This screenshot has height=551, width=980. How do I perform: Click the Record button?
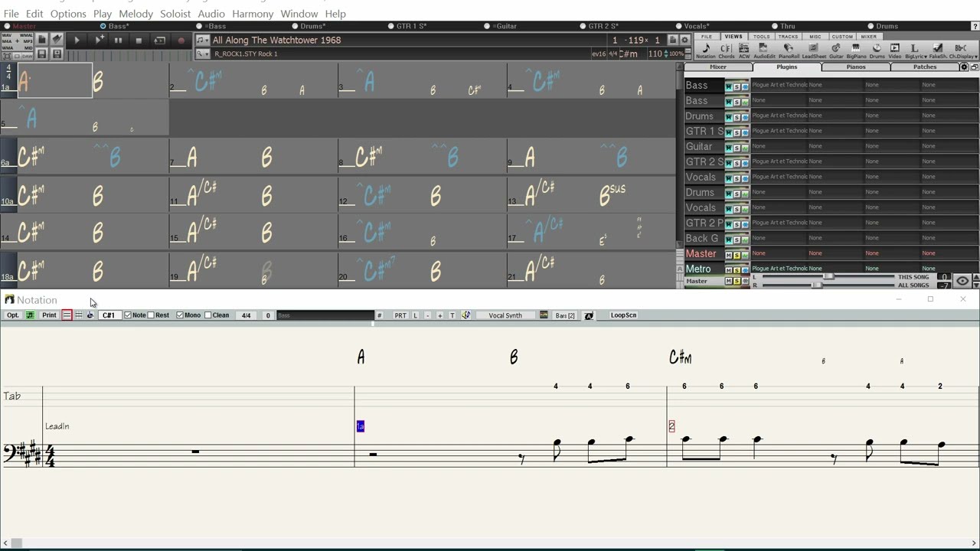coord(181,40)
